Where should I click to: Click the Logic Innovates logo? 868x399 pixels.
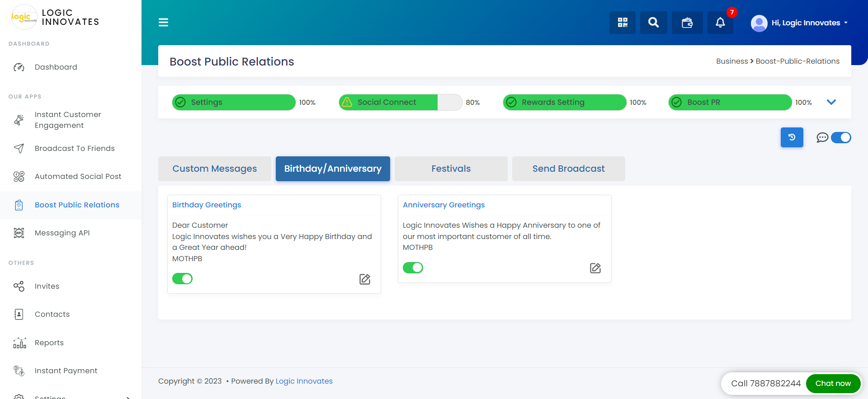pyautogui.click(x=24, y=17)
